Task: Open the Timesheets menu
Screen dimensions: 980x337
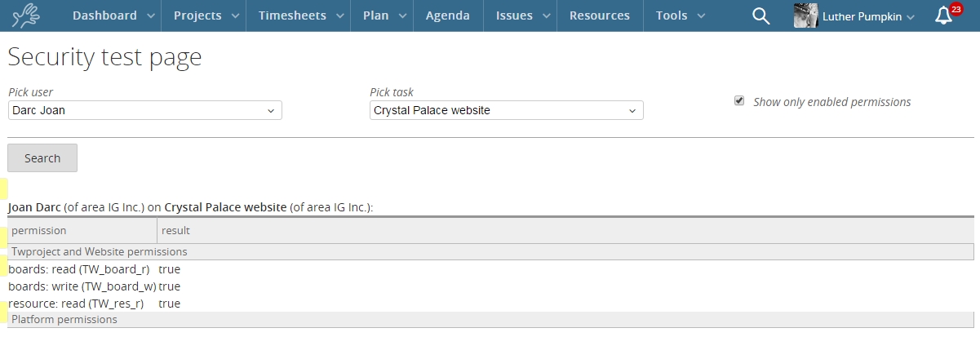Action: click(298, 16)
